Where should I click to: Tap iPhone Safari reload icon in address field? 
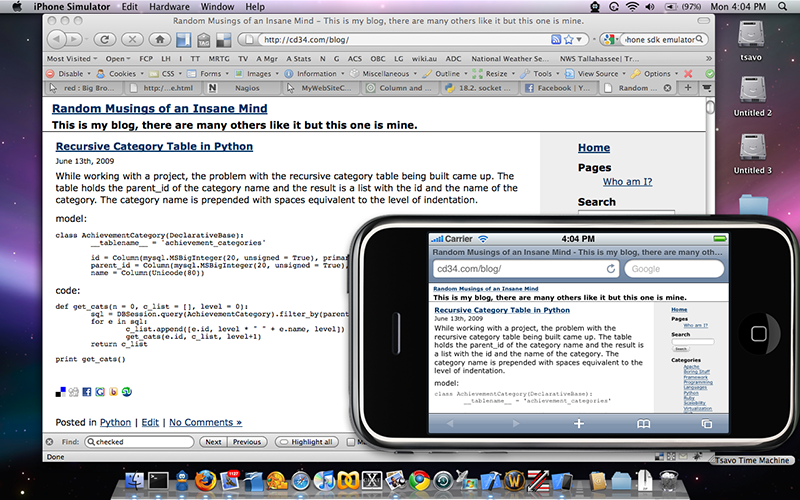pyautogui.click(x=610, y=269)
